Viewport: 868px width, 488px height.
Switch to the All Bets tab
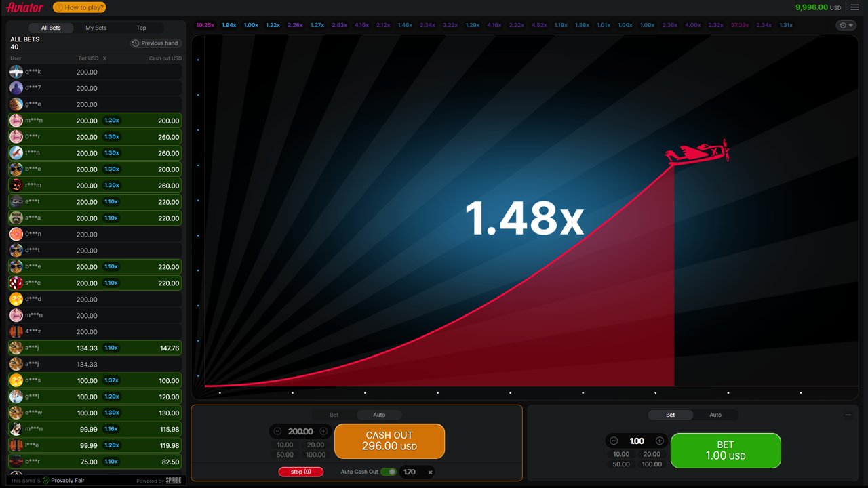[51, 28]
